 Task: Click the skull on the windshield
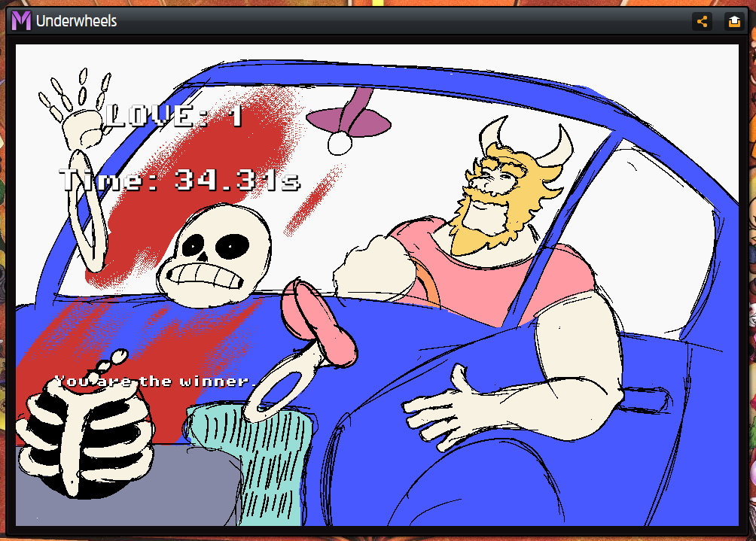pyautogui.click(x=214, y=256)
